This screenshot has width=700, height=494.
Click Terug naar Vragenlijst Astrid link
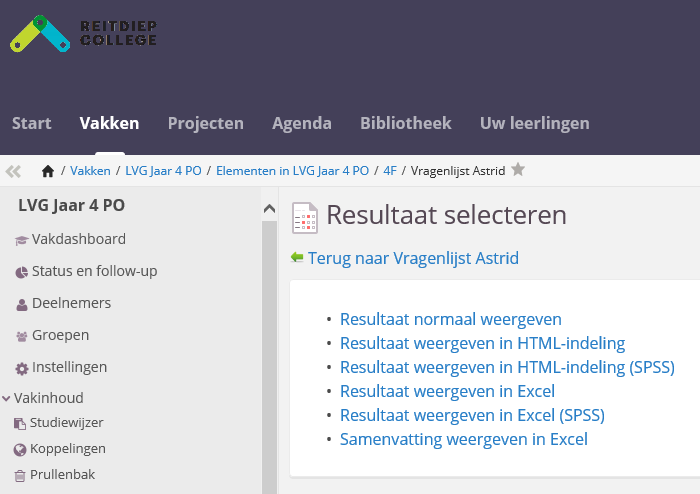click(413, 258)
